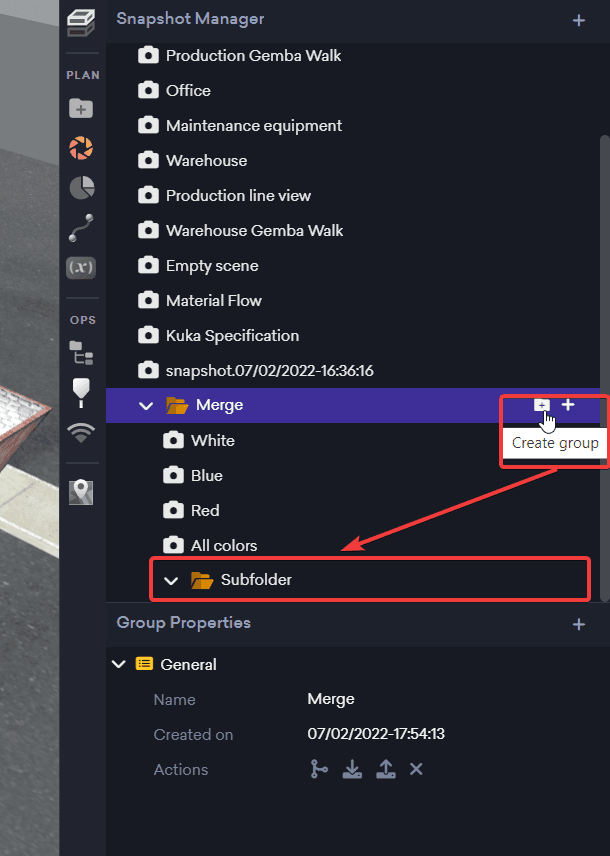Collapse the General properties section
The width and height of the screenshot is (610, 856).
120,664
